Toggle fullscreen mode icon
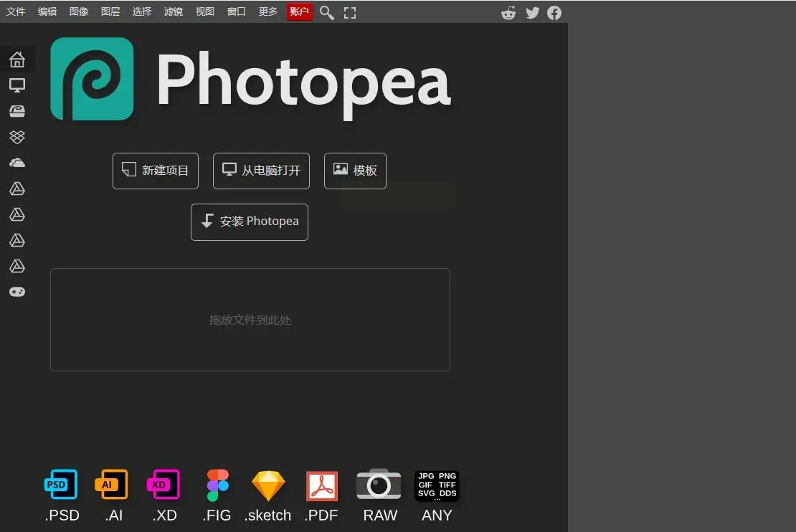This screenshot has width=796, height=532. coord(350,13)
